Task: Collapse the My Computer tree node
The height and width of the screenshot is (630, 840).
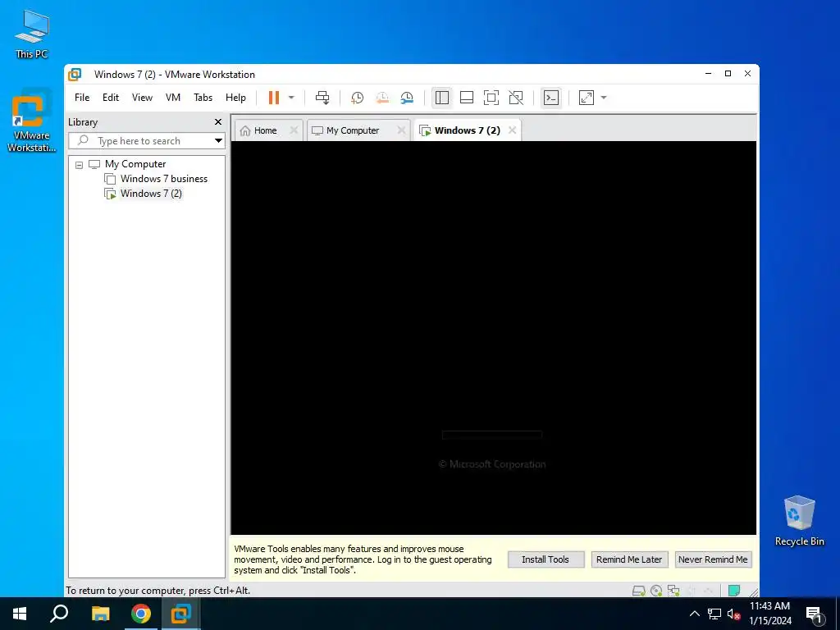Action: (x=80, y=165)
